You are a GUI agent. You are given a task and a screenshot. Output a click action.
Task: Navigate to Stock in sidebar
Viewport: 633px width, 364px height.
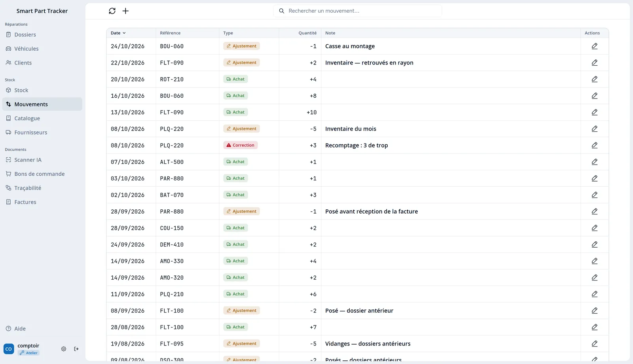click(42, 90)
